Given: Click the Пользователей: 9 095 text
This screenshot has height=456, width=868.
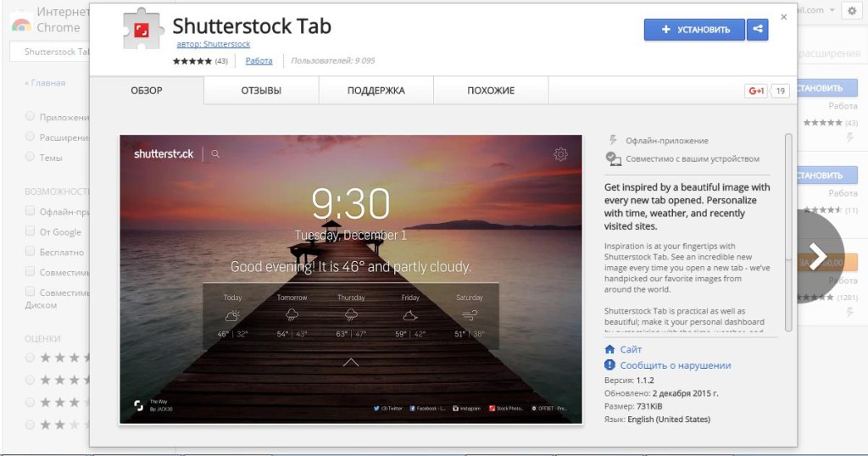Looking at the screenshot, I should click(x=332, y=61).
